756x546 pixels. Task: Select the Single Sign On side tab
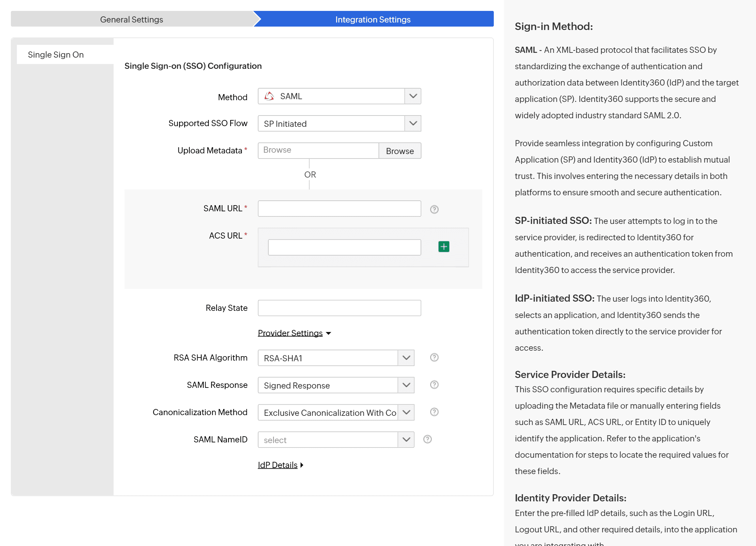[x=65, y=55]
